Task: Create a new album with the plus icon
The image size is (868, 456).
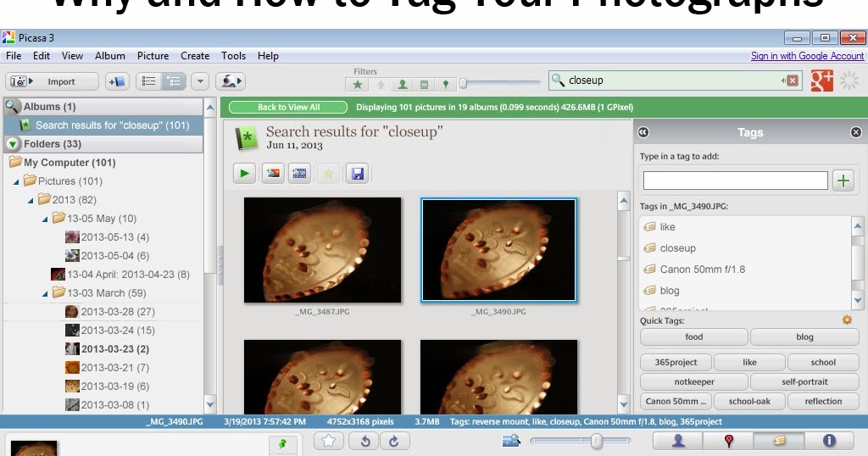Action: tap(117, 81)
